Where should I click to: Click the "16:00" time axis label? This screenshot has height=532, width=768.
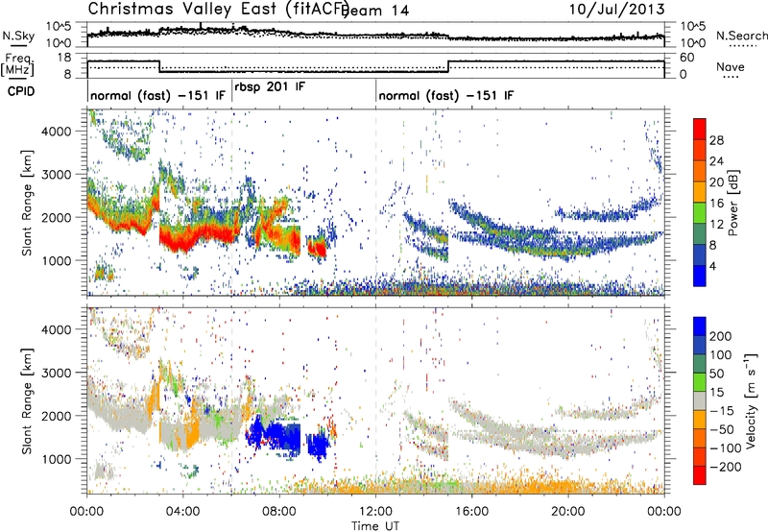point(472,512)
